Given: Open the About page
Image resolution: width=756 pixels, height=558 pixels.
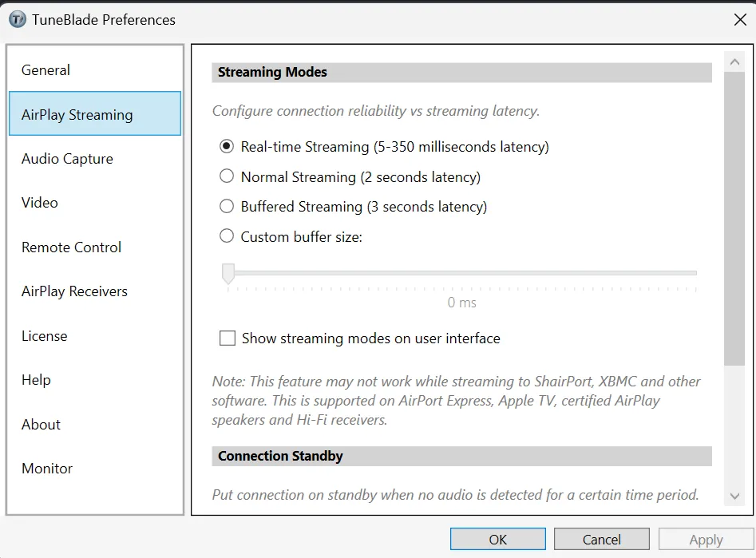Looking at the screenshot, I should (x=95, y=425).
